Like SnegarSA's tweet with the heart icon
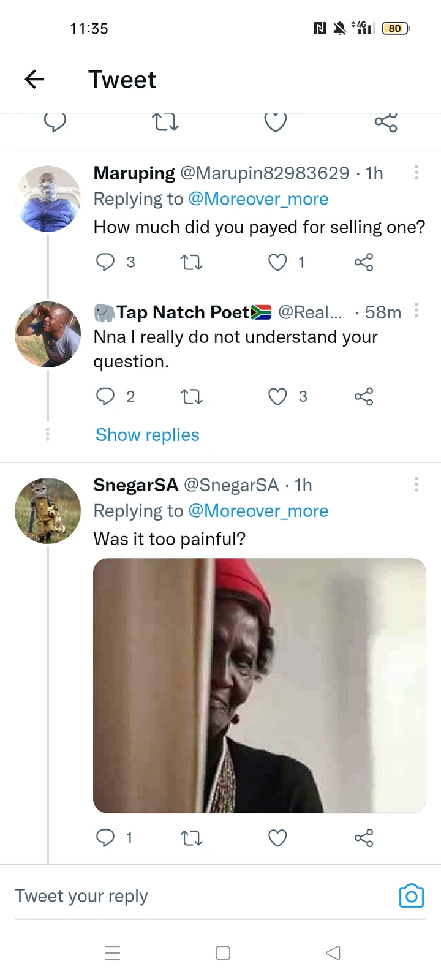Image resolution: width=441 pixels, height=980 pixels. (x=277, y=838)
